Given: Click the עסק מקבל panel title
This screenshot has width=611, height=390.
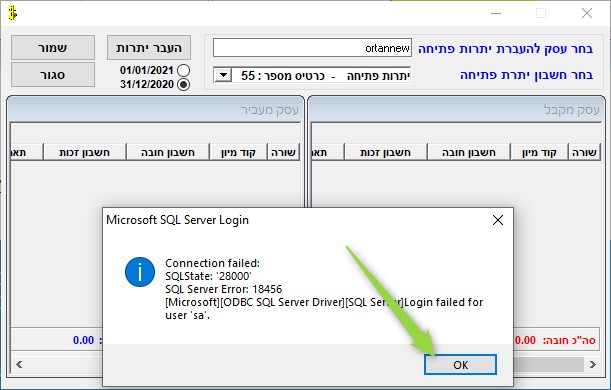Looking at the screenshot, I should pos(572,110).
